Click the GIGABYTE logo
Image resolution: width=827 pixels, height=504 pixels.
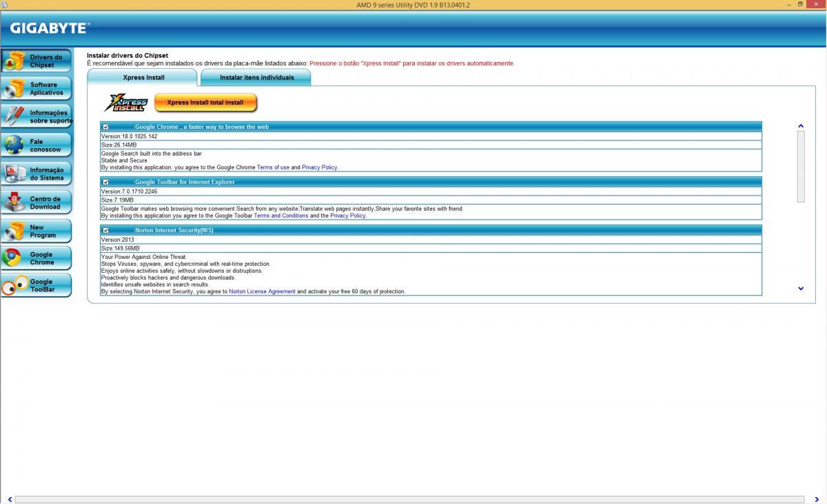click(50, 28)
